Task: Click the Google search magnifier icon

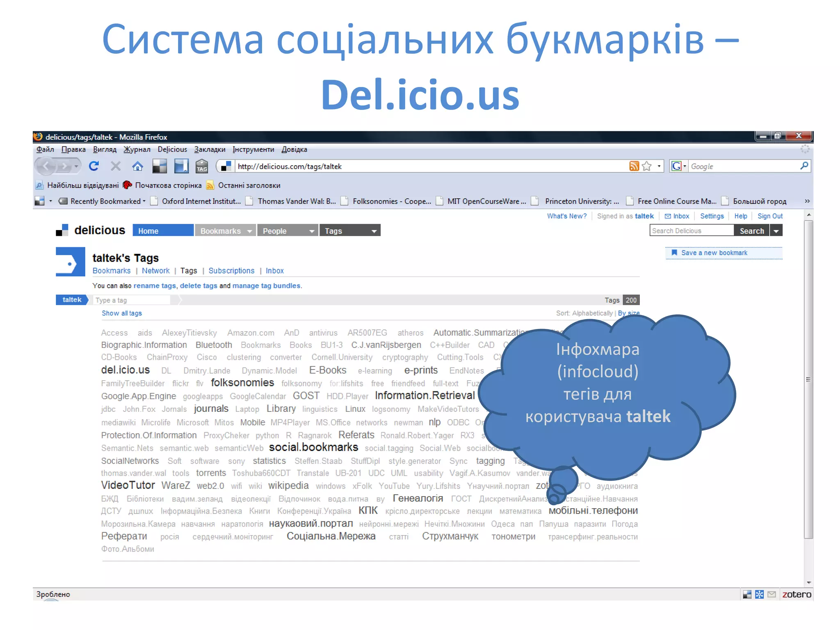Action: pos(804,166)
